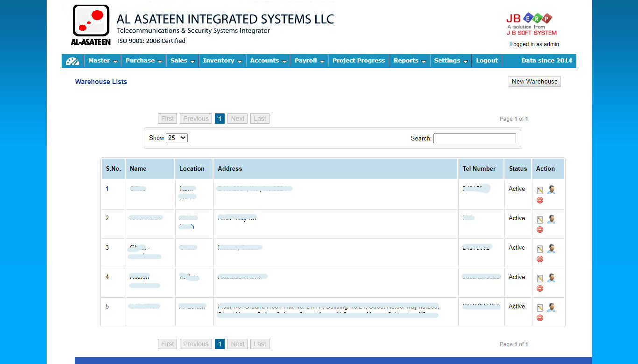638x364 pixels.
Task: Click the First button above the table
Action: 168,119
